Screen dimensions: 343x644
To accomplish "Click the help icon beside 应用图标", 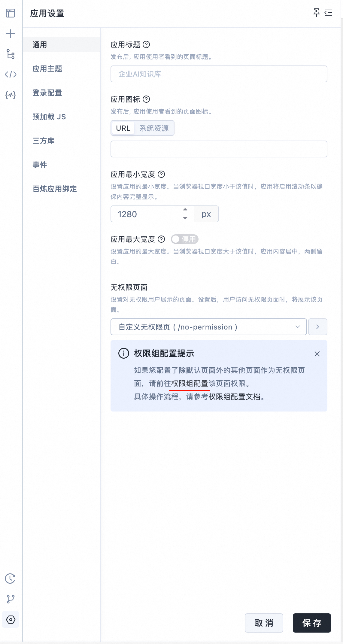I will click(x=146, y=99).
